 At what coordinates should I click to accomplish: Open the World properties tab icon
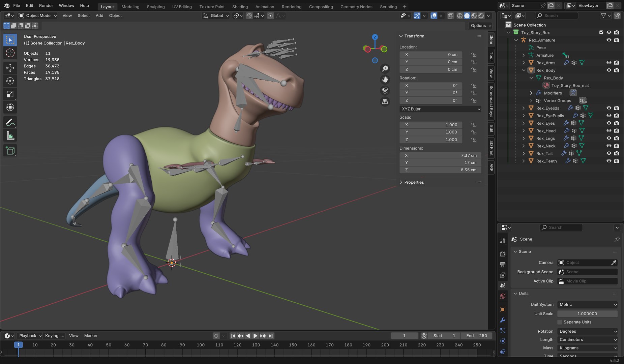(503, 296)
